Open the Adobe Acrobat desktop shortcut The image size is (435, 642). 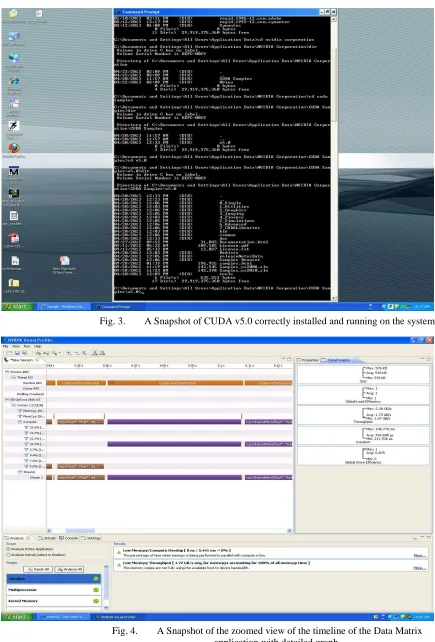(x=14, y=104)
